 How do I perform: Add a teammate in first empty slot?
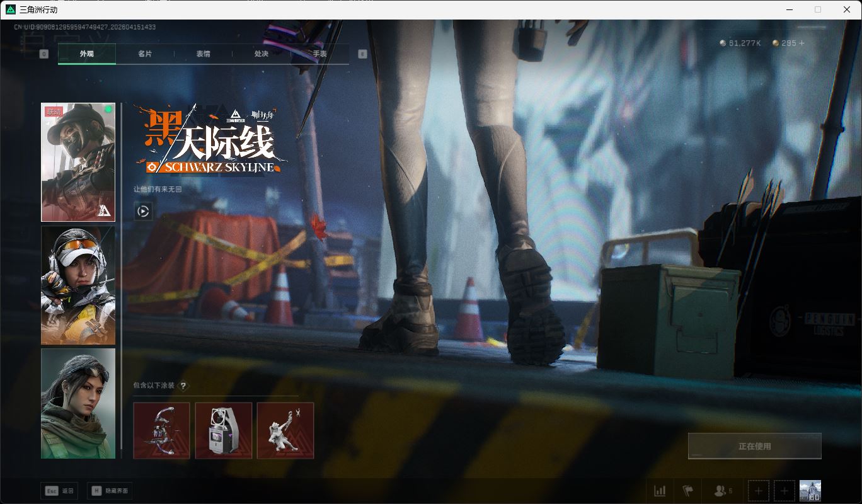pos(758,491)
